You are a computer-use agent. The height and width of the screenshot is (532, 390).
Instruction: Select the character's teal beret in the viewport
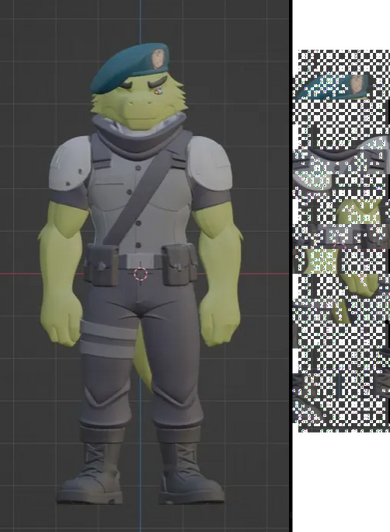(130, 67)
